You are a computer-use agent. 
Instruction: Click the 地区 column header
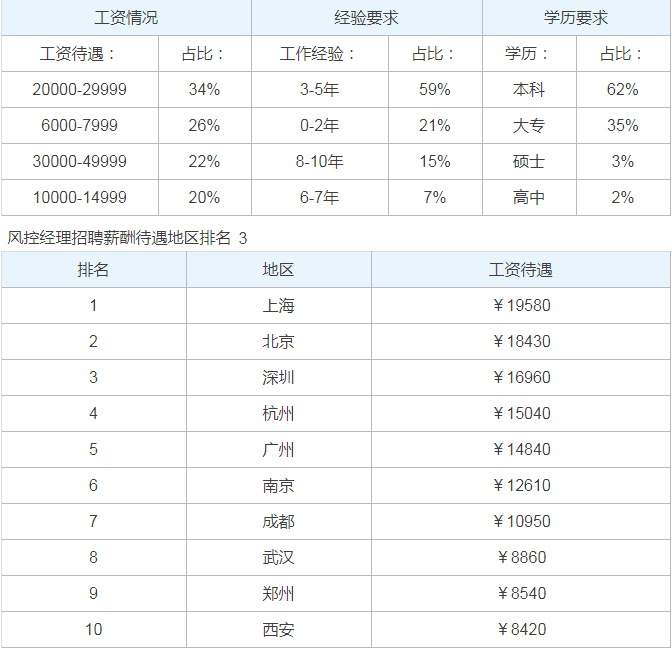click(279, 270)
